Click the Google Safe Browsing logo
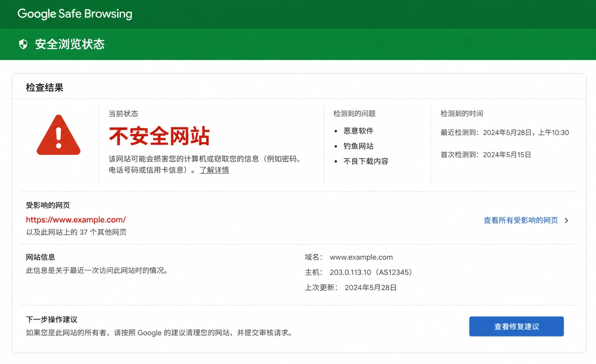Viewport: 596px width, 364px height. pyautogui.click(x=75, y=14)
